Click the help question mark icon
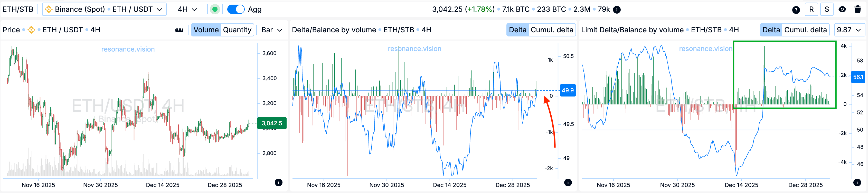The height and width of the screenshot is (193, 868). [x=796, y=10]
